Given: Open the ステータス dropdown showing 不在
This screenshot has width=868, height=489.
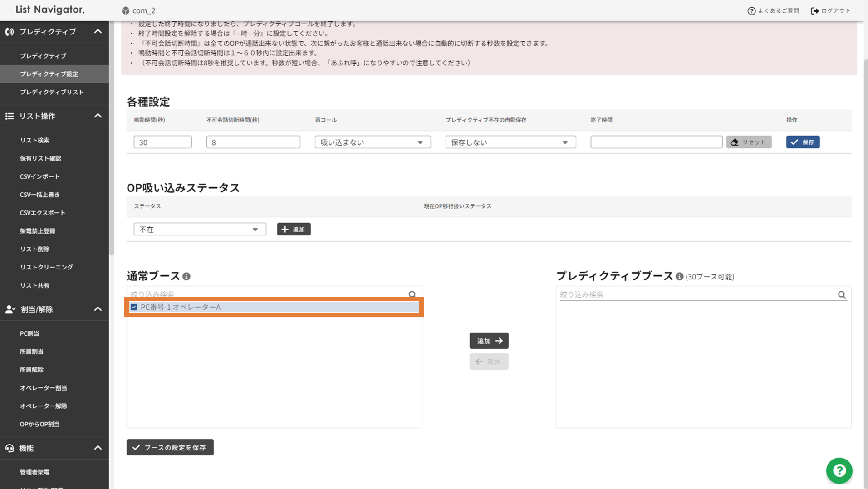Looking at the screenshot, I should [200, 229].
